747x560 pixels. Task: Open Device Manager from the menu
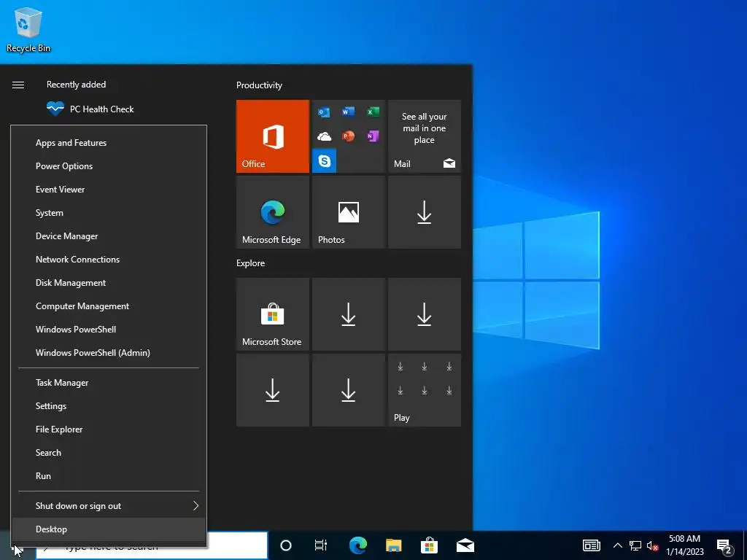(109, 236)
